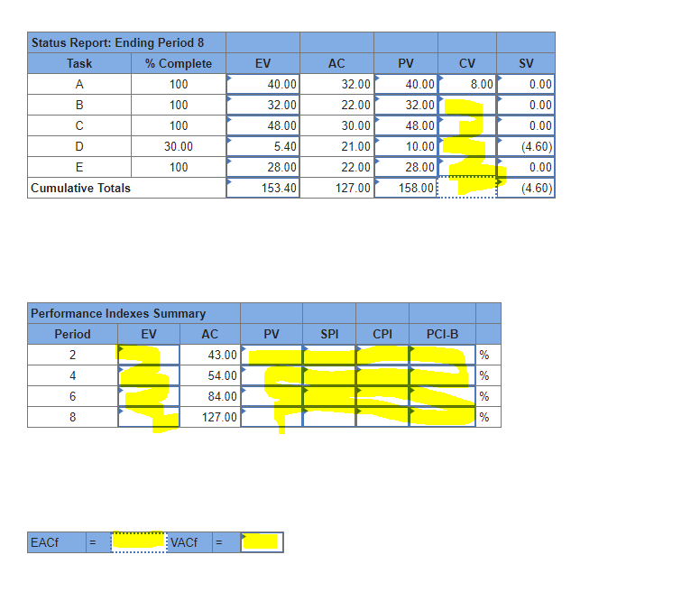Select the CV input field for task B
The image size is (700, 601).
pos(467,105)
